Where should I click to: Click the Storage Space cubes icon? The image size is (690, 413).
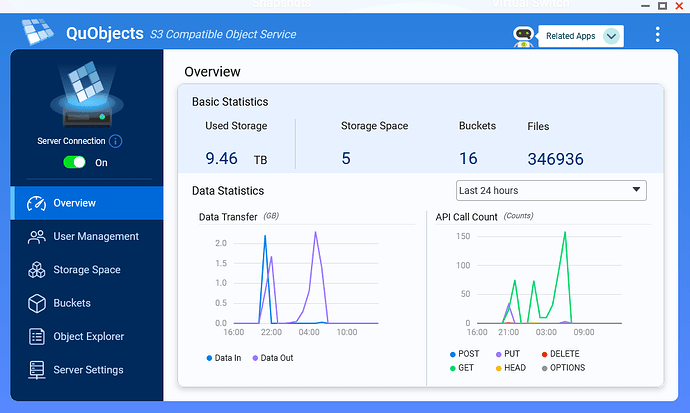37,270
